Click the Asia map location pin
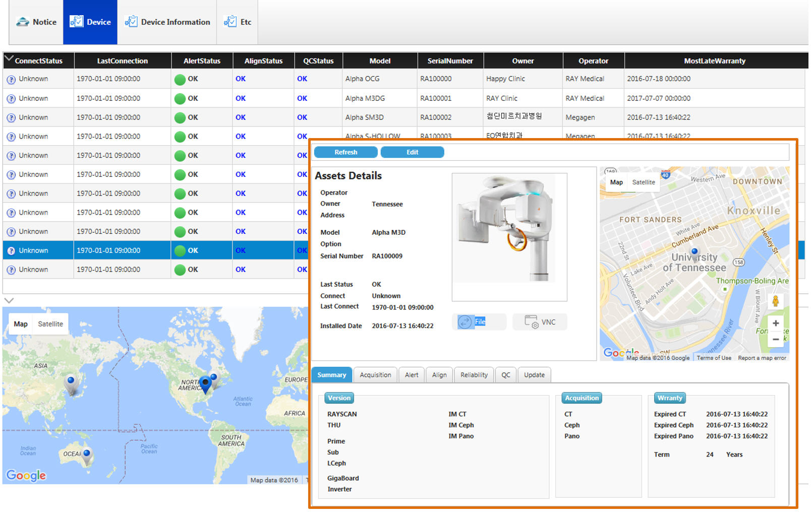The width and height of the screenshot is (812, 521). click(71, 382)
